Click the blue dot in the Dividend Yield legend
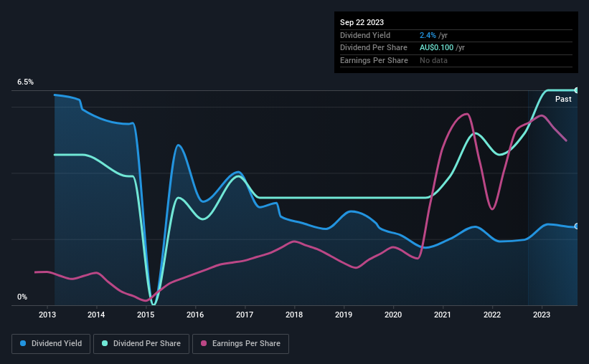589x364 pixels. pyautogui.click(x=23, y=344)
